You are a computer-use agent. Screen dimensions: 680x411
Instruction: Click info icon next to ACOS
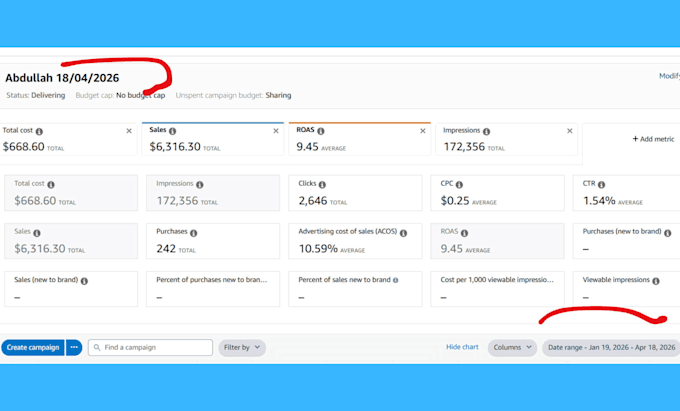[403, 233]
